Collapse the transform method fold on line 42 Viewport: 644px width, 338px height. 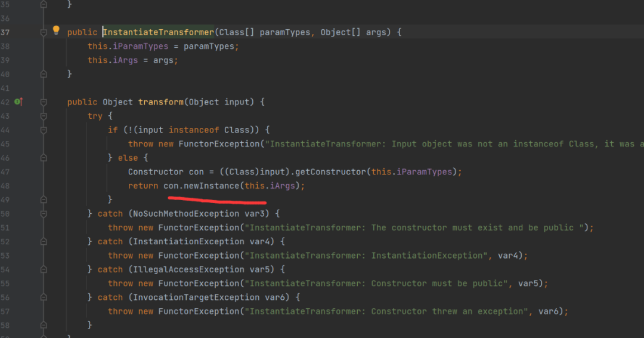[x=44, y=102]
